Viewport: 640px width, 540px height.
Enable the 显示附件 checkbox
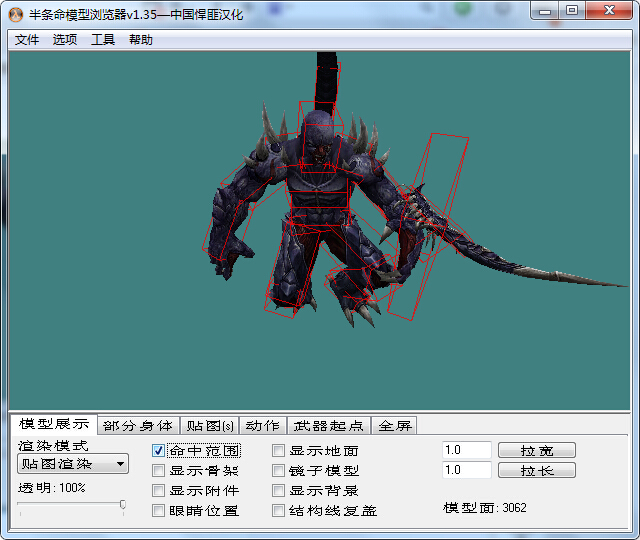tap(158, 490)
